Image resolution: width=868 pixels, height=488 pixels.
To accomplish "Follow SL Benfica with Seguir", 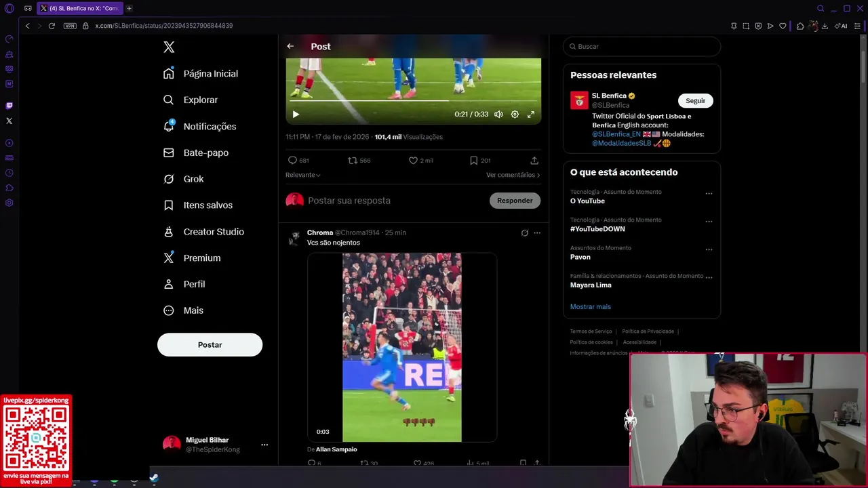I will tap(695, 100).
